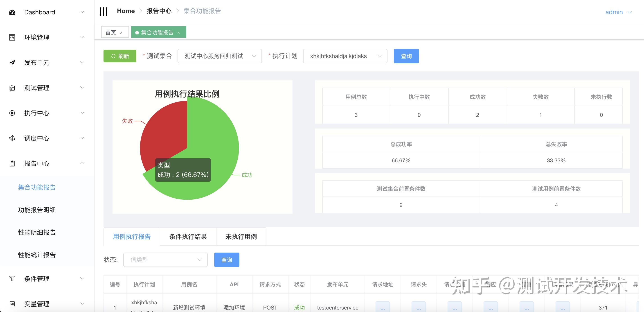Switch to the 条件执行结果 tab
This screenshot has width=644, height=312.
(188, 236)
